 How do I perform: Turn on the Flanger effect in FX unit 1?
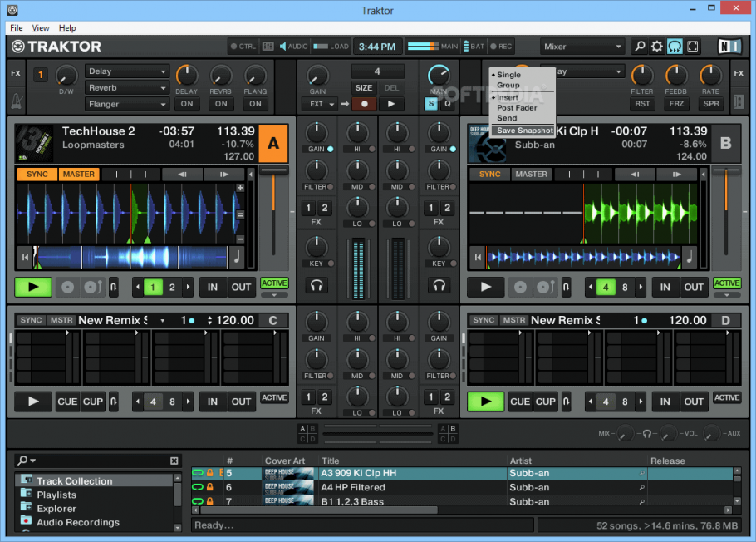tap(254, 104)
